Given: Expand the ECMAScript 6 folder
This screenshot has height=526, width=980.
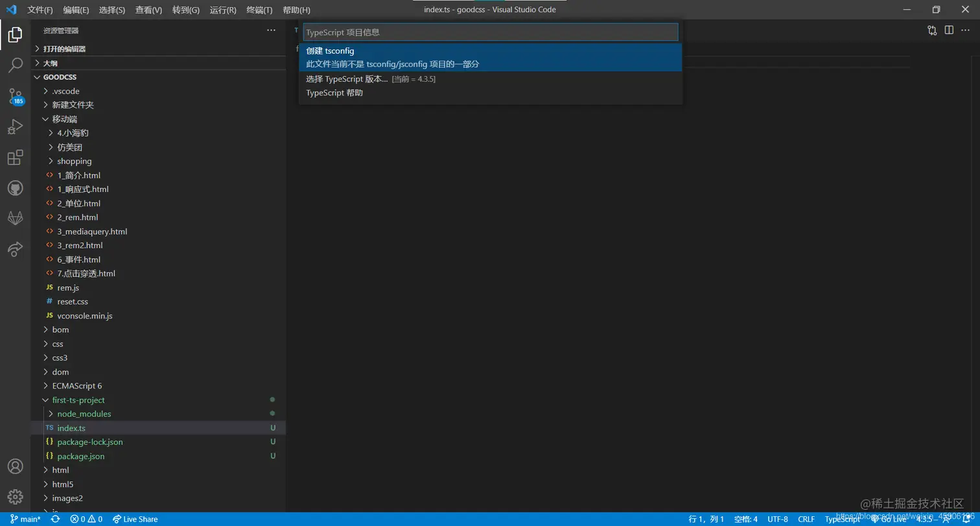Looking at the screenshot, I should [159, 386].
